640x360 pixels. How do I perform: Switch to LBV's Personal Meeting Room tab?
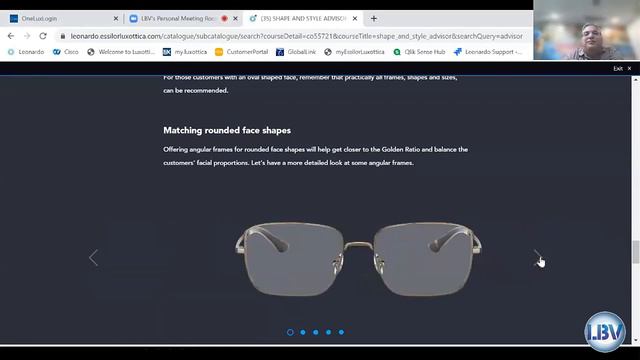[182, 18]
